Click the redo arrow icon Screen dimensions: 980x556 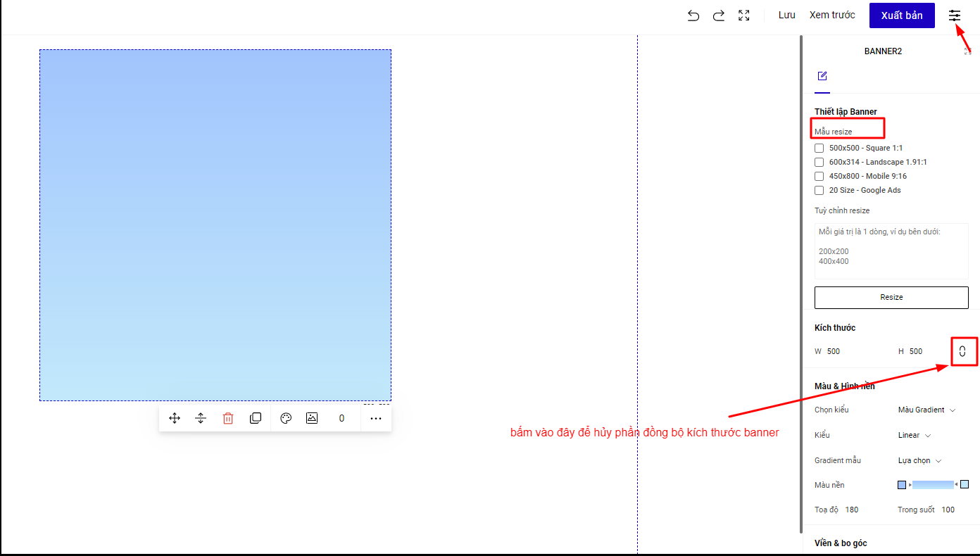tap(719, 15)
